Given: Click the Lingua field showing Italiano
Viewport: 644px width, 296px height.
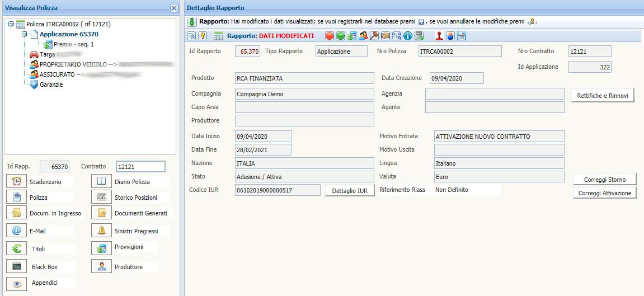Looking at the screenshot, I should (499, 163).
